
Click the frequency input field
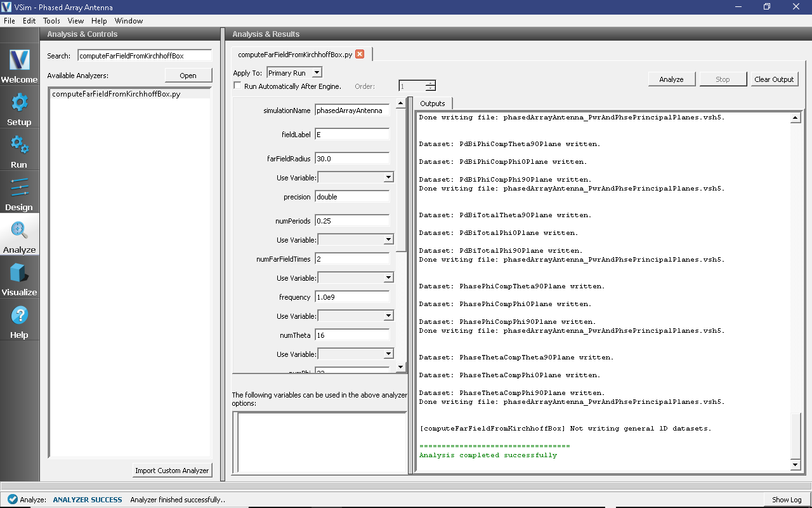pyautogui.click(x=352, y=297)
